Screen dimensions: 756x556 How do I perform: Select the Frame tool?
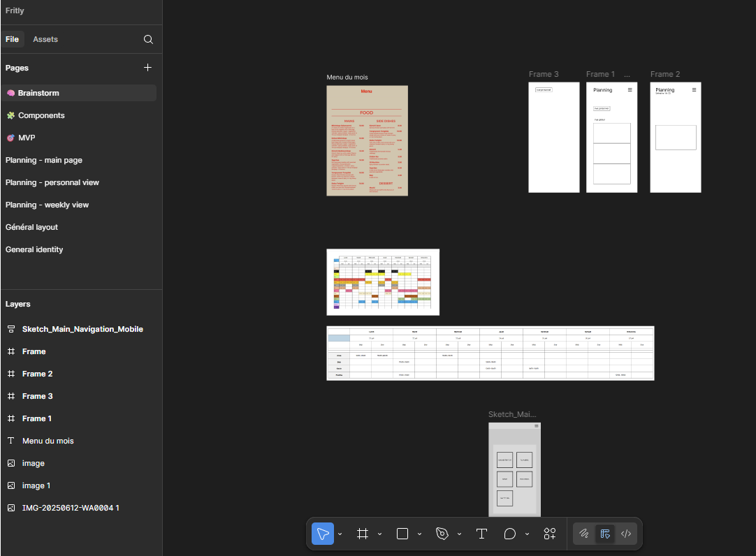[362, 534]
